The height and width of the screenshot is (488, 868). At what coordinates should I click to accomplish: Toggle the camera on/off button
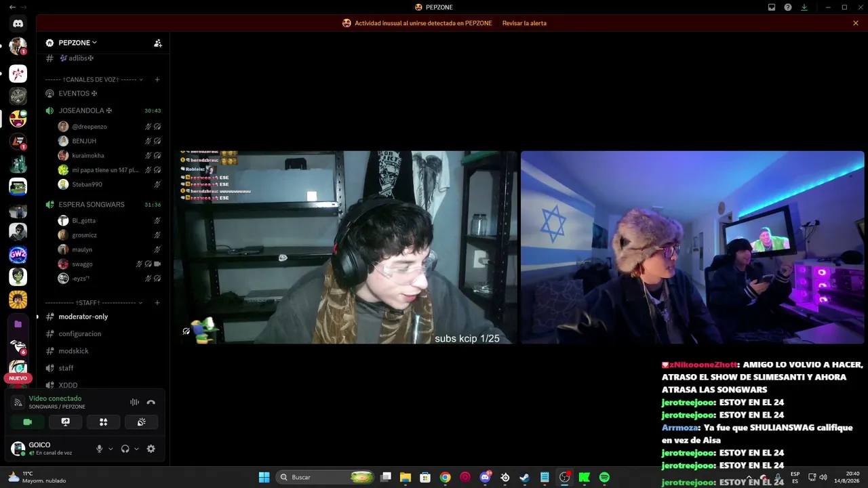pos(27,422)
